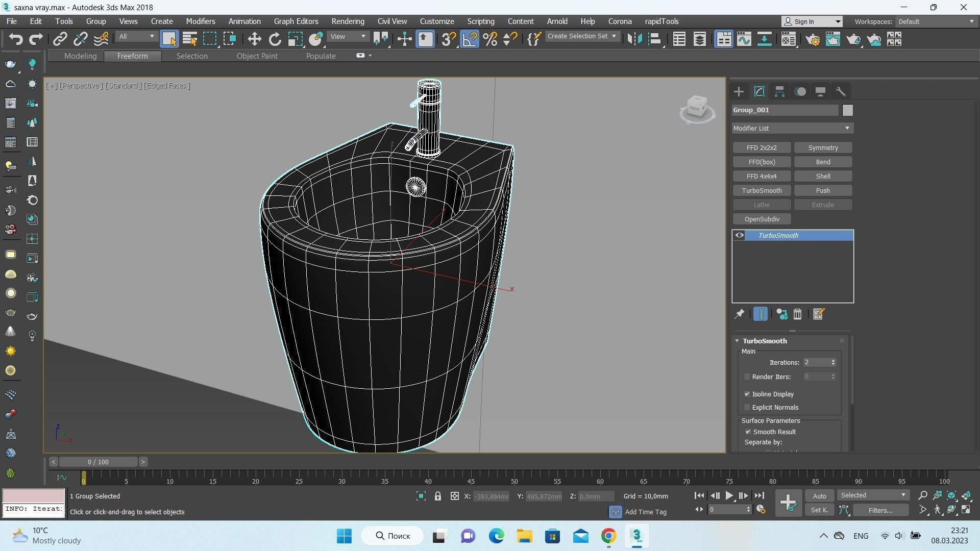Open the Corona menu
The width and height of the screenshot is (980, 551).
(620, 21)
